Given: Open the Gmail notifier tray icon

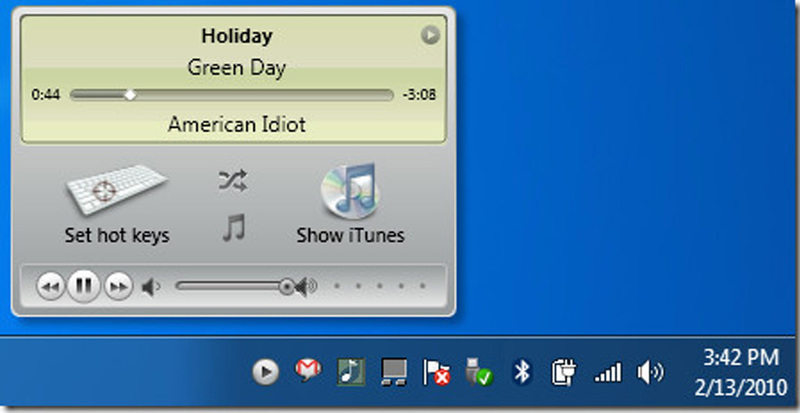Looking at the screenshot, I should 308,370.
